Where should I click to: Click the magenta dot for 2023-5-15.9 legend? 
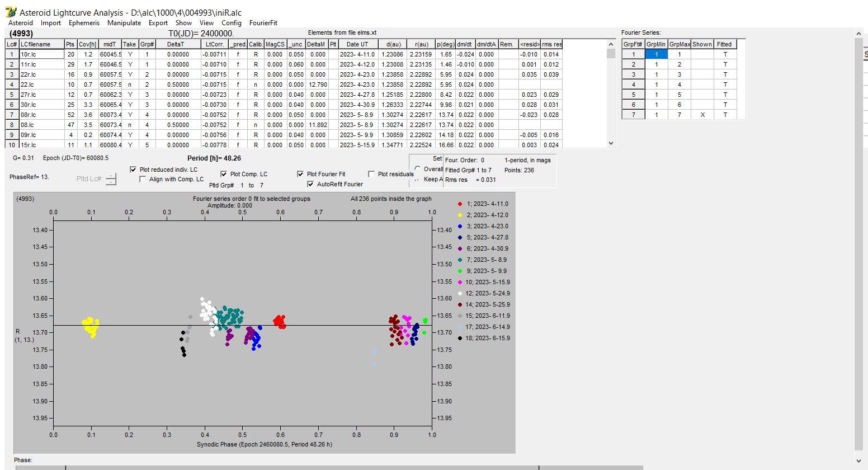click(x=460, y=283)
